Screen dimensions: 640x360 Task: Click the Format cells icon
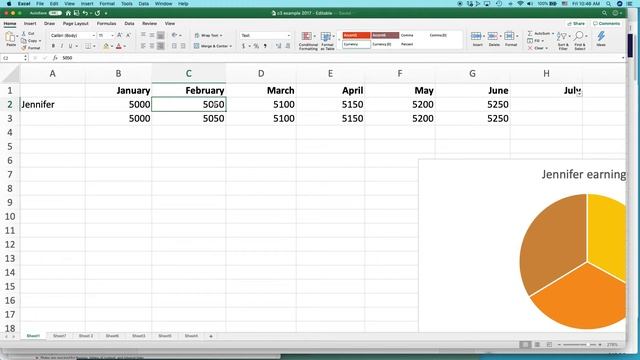(509, 36)
